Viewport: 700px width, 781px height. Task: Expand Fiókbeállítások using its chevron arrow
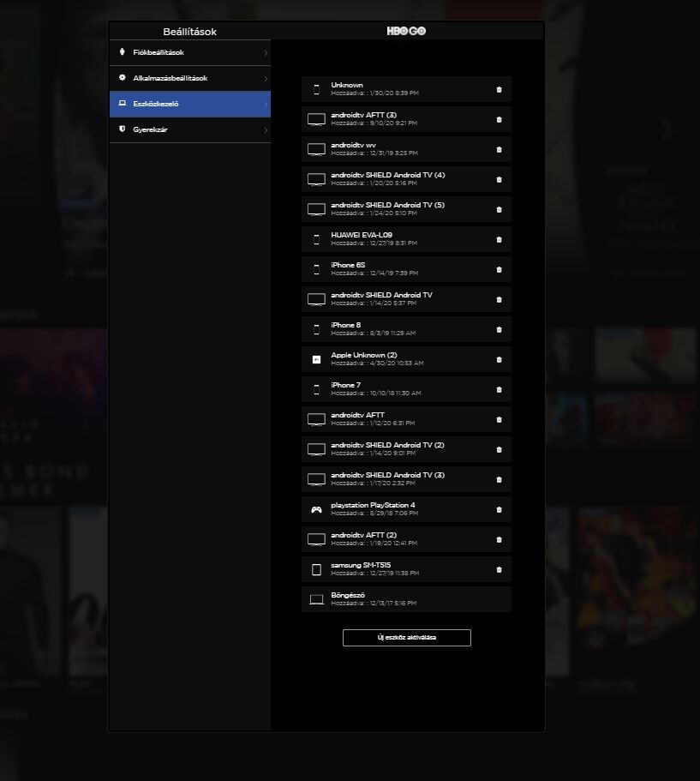pos(266,53)
